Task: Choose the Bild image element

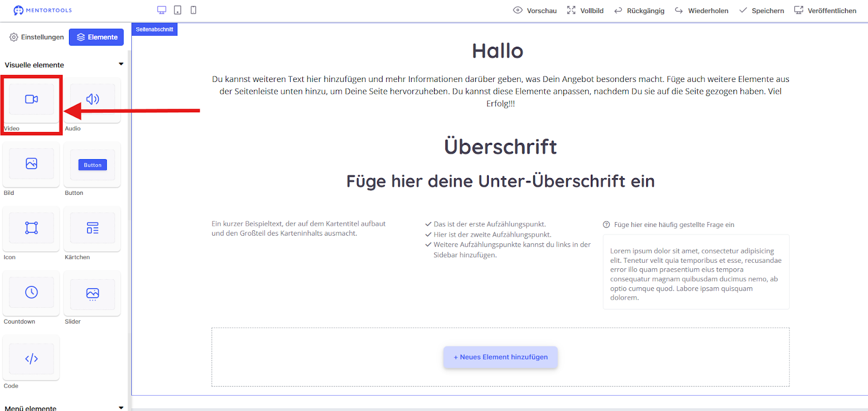Action: coord(31,165)
